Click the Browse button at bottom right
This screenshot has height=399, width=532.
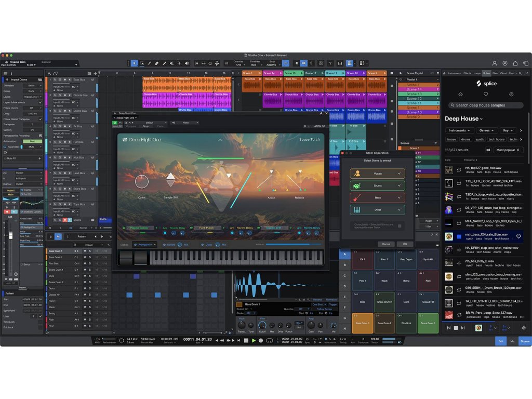pyautogui.click(x=525, y=341)
